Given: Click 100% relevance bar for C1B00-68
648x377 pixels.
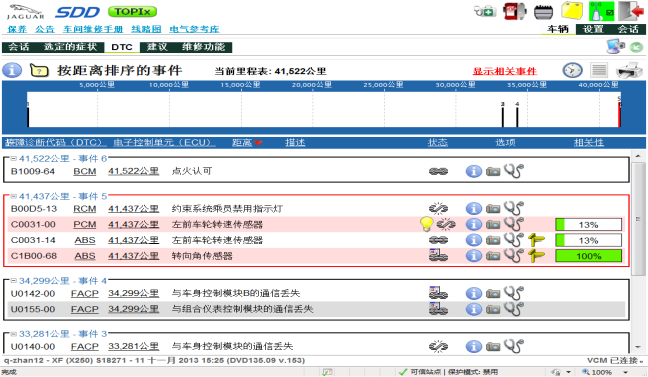Looking at the screenshot, I should [588, 256].
